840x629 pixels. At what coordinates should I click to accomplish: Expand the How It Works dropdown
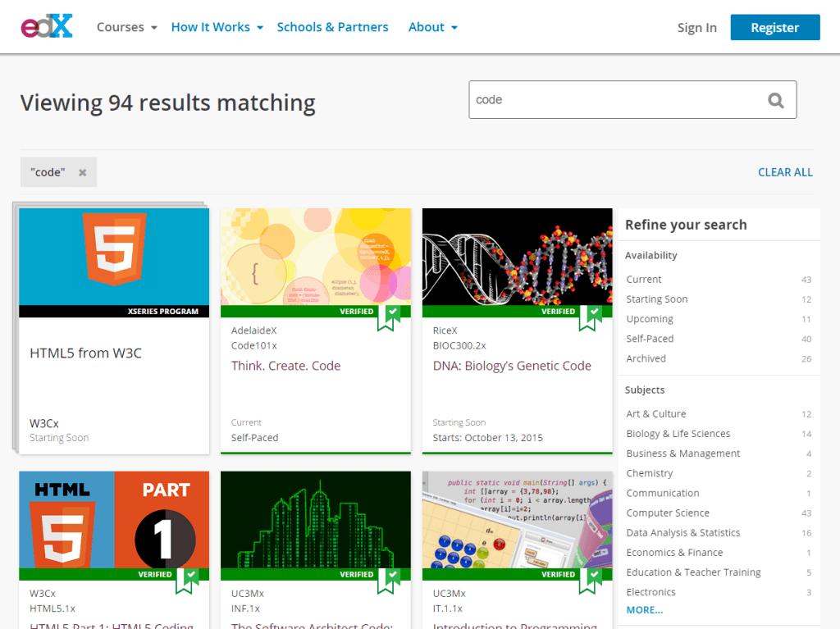pyautogui.click(x=217, y=27)
